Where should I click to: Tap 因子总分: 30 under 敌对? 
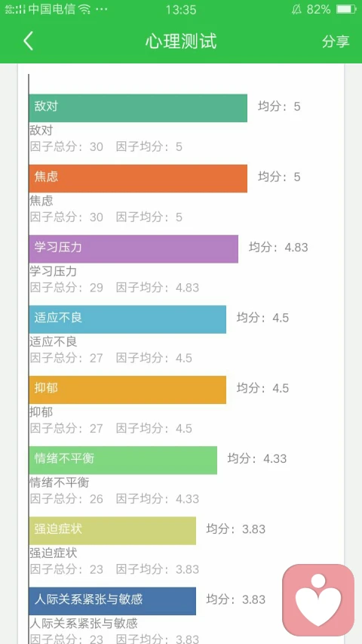(x=66, y=146)
